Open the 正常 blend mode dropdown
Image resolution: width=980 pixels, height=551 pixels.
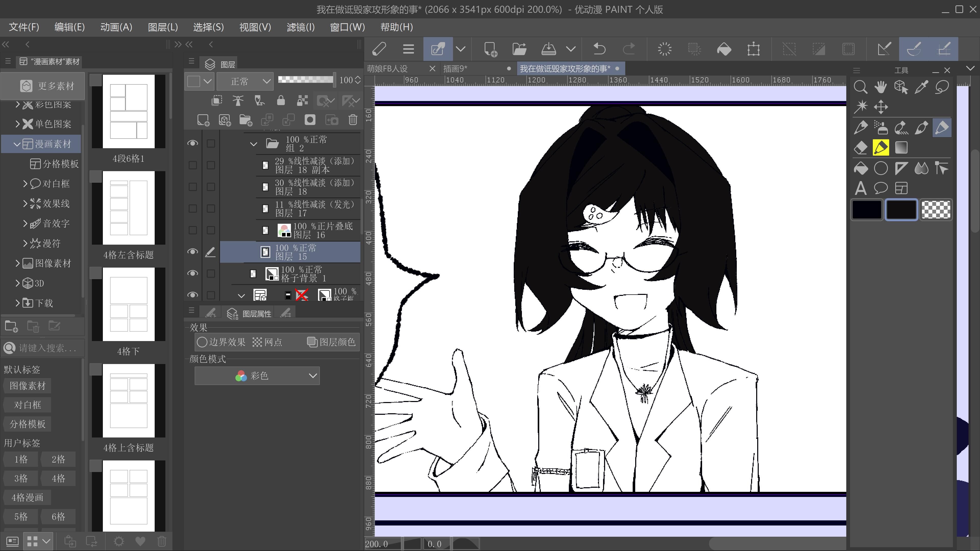coord(245,81)
